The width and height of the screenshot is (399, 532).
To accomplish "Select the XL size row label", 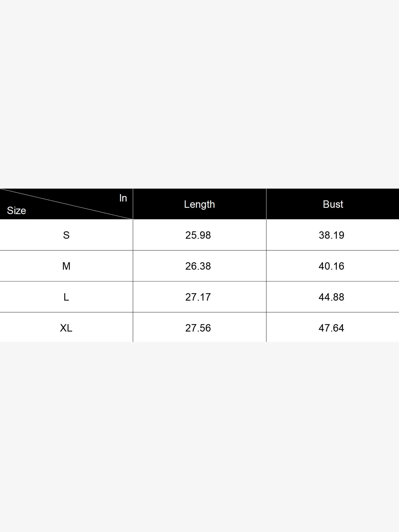I will point(66,328).
